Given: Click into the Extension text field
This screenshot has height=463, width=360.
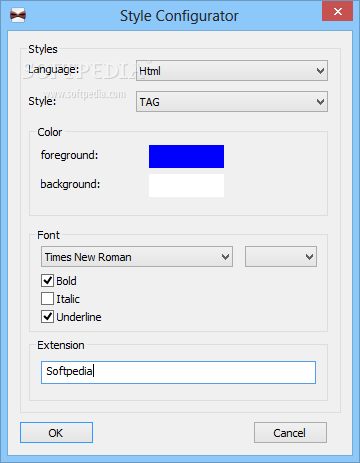Looking at the screenshot, I should tap(178, 372).
